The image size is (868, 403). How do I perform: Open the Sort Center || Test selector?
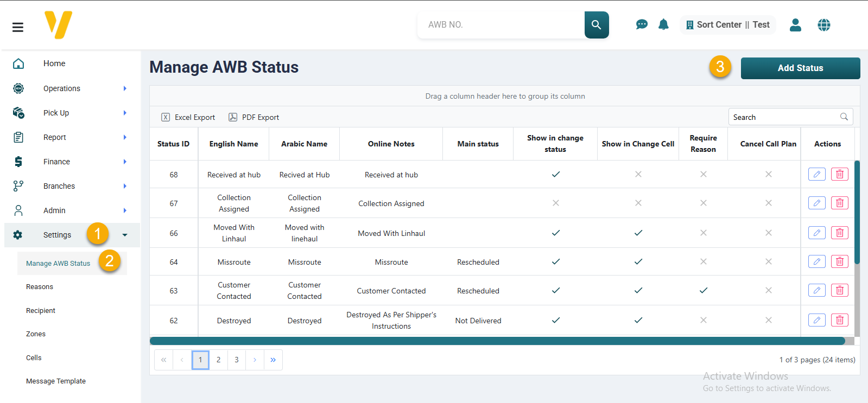[728, 25]
